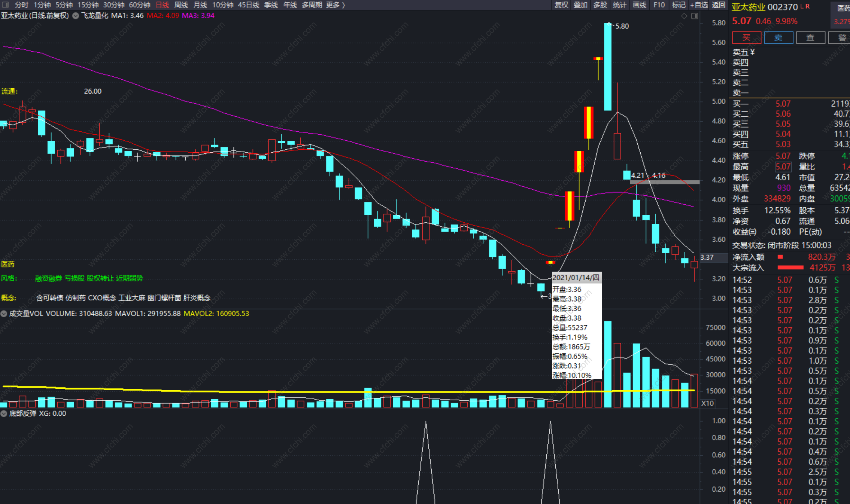850x504 pixels.
Task: Toggle the side panel icon near price axis
Action: click(x=694, y=16)
